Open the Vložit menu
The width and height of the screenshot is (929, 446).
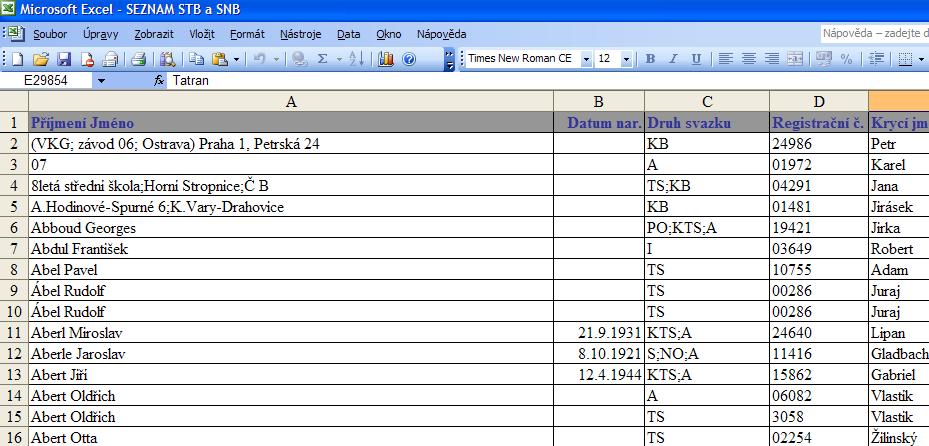click(x=202, y=34)
